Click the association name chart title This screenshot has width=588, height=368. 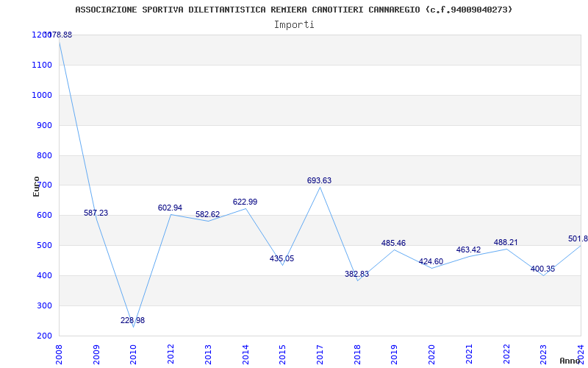pos(293,10)
